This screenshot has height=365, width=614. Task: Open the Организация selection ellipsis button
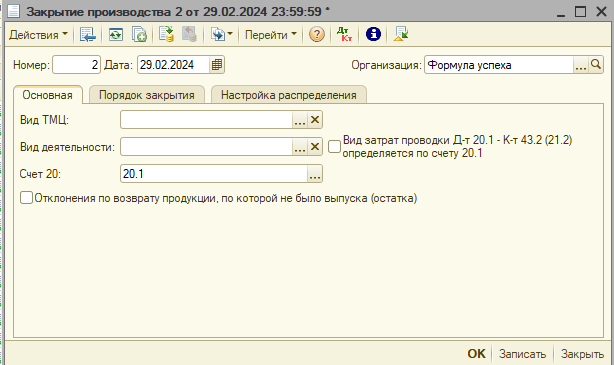581,65
